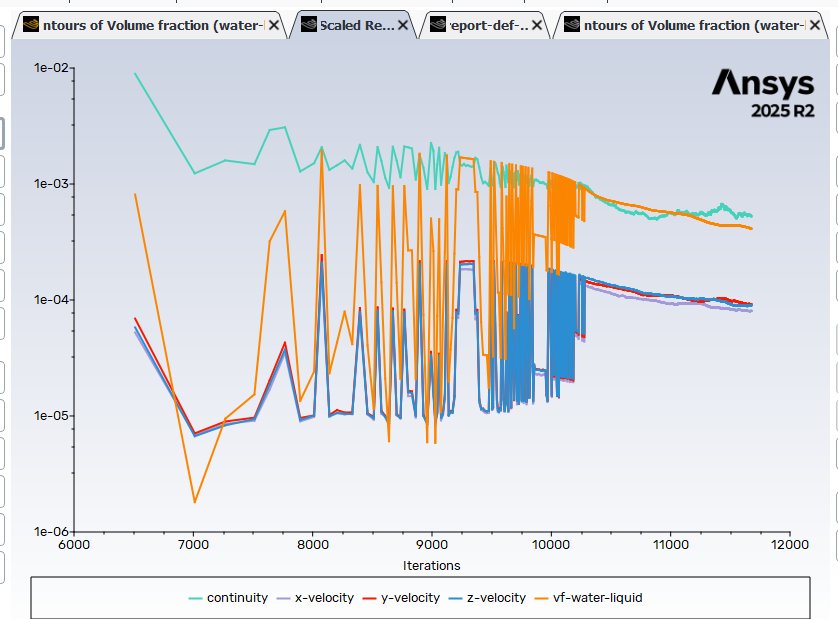Click the Ansys 2025 R2 logo
The height and width of the screenshot is (619, 838).
(x=763, y=93)
